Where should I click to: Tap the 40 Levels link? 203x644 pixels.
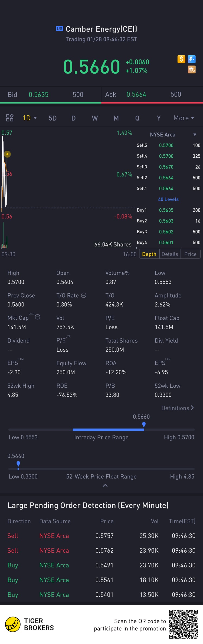point(168,199)
